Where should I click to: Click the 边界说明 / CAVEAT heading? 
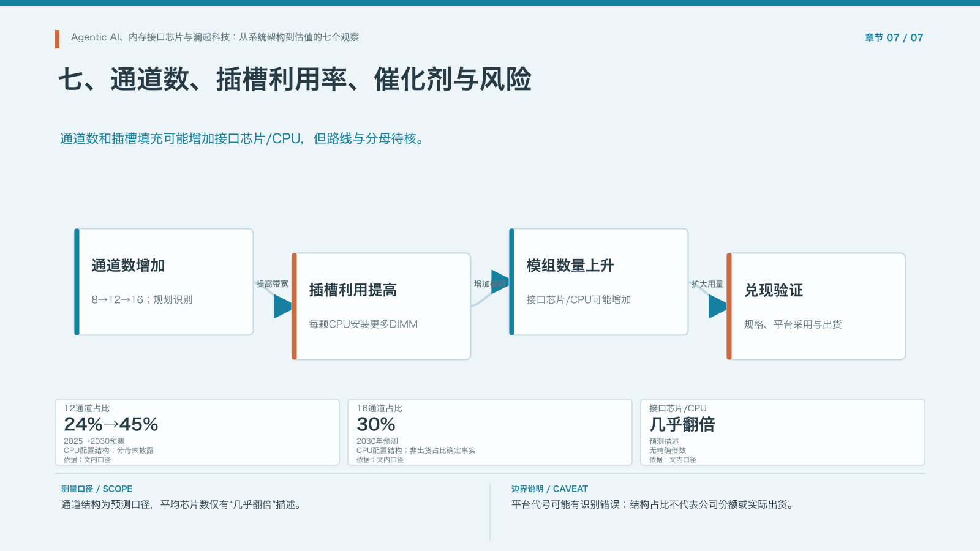click(x=549, y=489)
